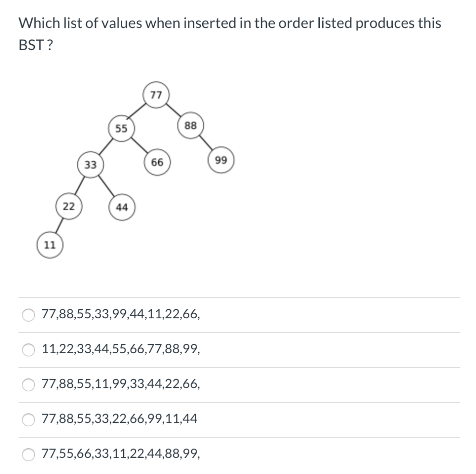
Task: Select the first answer radio button
Action: 28,315
